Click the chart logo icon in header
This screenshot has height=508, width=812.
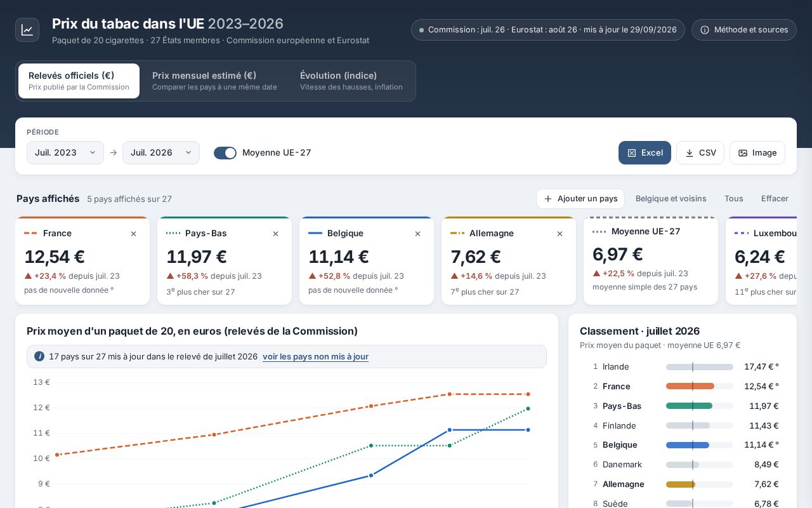point(27,30)
